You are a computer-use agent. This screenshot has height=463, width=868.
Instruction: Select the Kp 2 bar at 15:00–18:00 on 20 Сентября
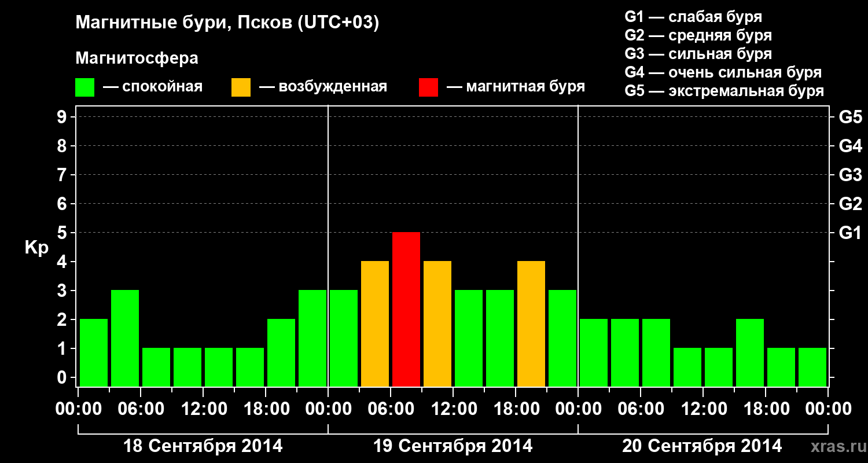(750, 353)
